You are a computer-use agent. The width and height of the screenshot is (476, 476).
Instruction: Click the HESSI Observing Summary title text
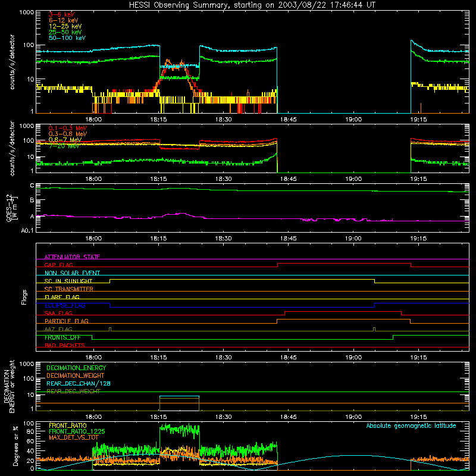(x=252, y=5)
